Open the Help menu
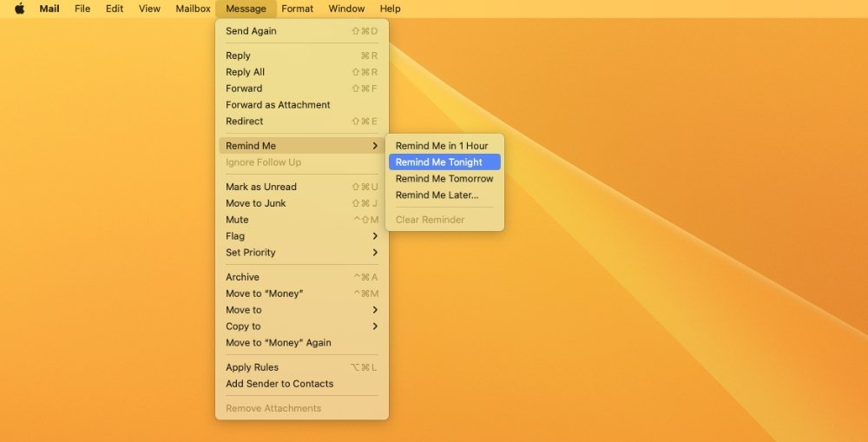This screenshot has height=442, width=868. click(391, 9)
